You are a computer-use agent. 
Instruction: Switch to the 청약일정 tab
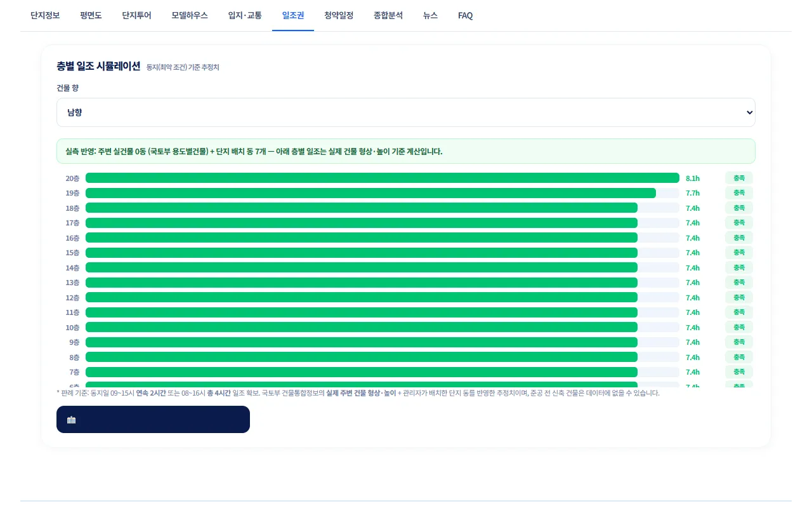point(339,15)
